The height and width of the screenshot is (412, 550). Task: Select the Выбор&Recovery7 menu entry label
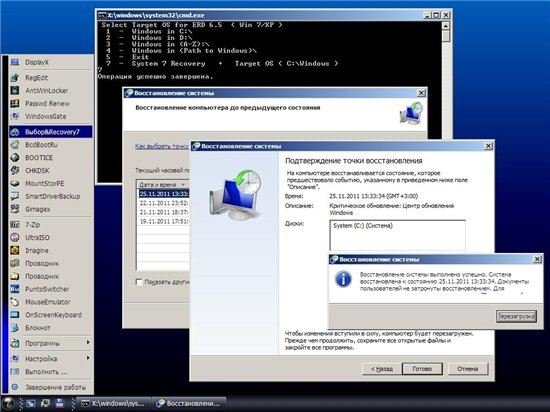tap(52, 132)
